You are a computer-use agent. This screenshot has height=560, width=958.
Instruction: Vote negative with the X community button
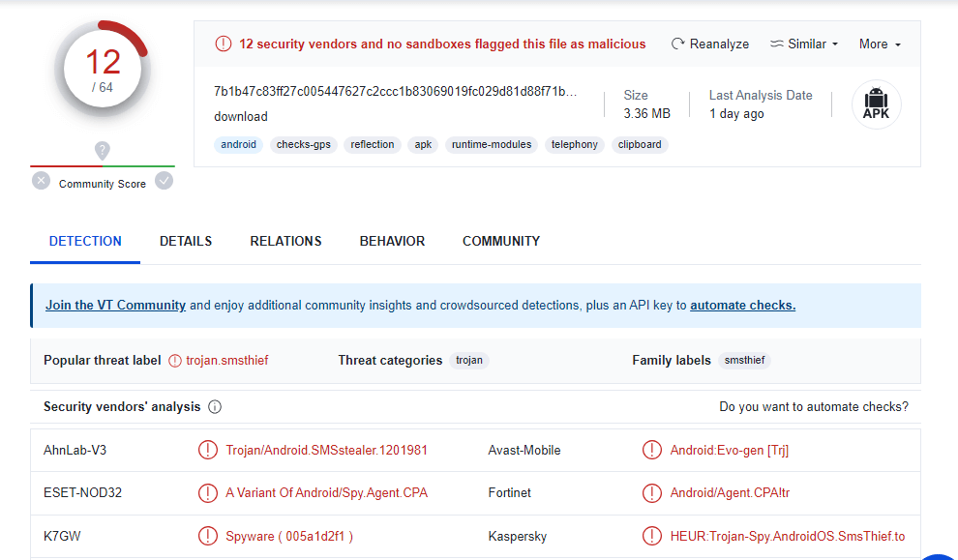coord(41,181)
